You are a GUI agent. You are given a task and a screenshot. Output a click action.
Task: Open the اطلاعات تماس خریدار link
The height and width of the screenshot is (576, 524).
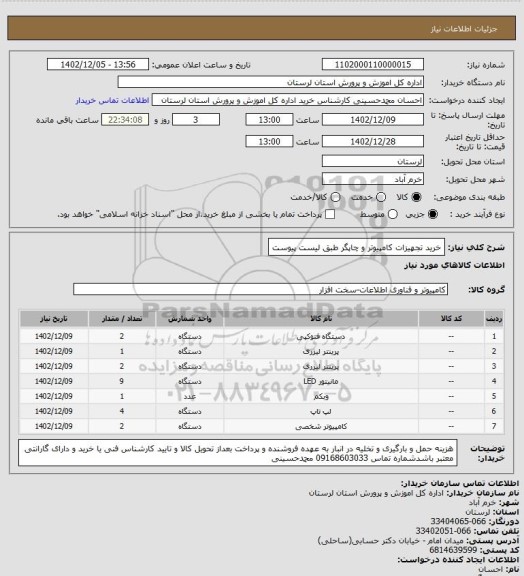click(x=112, y=100)
